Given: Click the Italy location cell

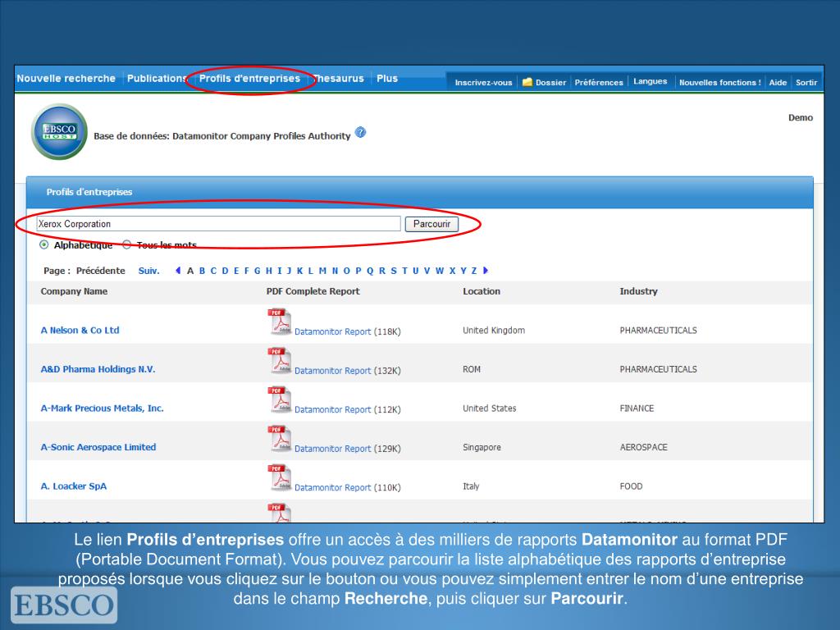Looking at the screenshot, I should point(471,486).
